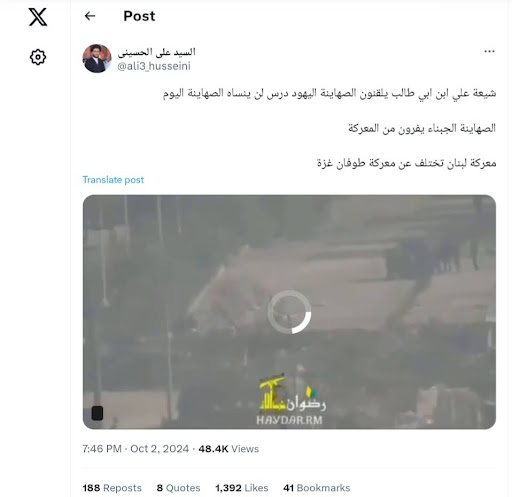The height and width of the screenshot is (497, 512).
Task: Click the HAYDAR.RM watermark text
Action: coord(289,420)
